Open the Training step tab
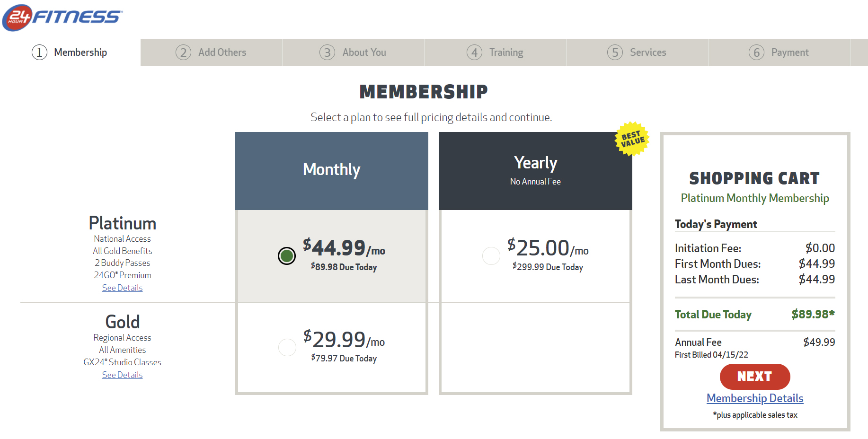Viewport: 868px width, 439px height. tap(495, 53)
